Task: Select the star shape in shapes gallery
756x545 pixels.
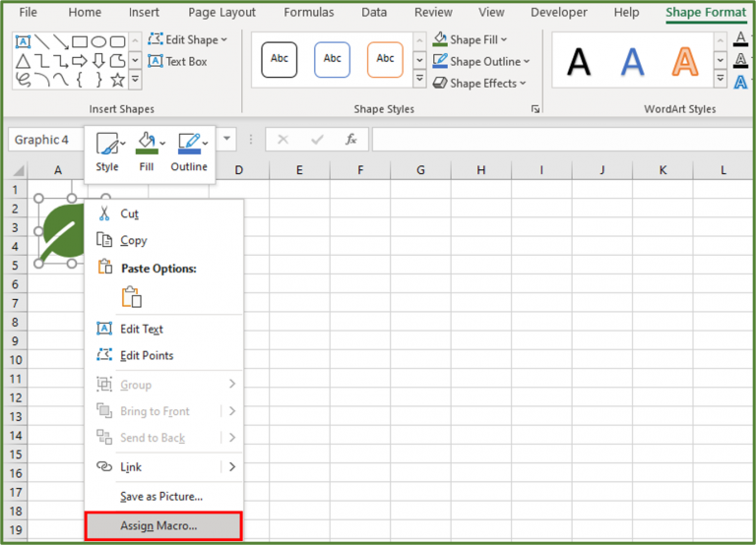Action: (x=118, y=79)
